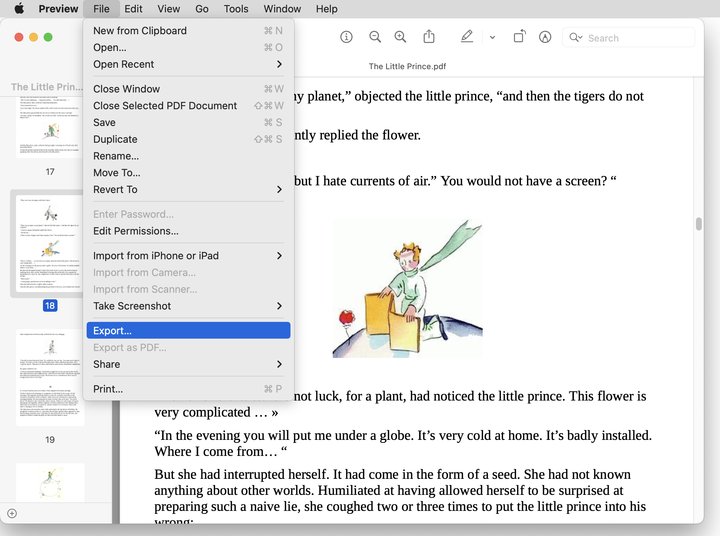The image size is (720, 536).
Task: Click the Zoom Out magnifier icon
Action: click(375, 37)
